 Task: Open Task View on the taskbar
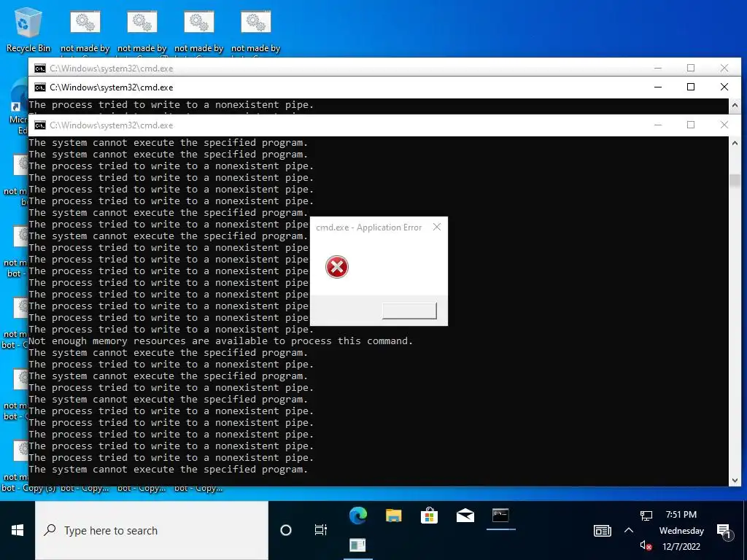tap(321, 530)
